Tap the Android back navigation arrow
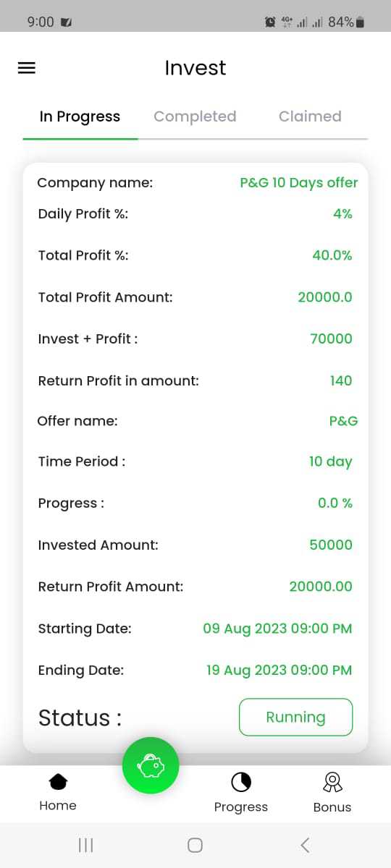391x868 pixels. tap(305, 845)
